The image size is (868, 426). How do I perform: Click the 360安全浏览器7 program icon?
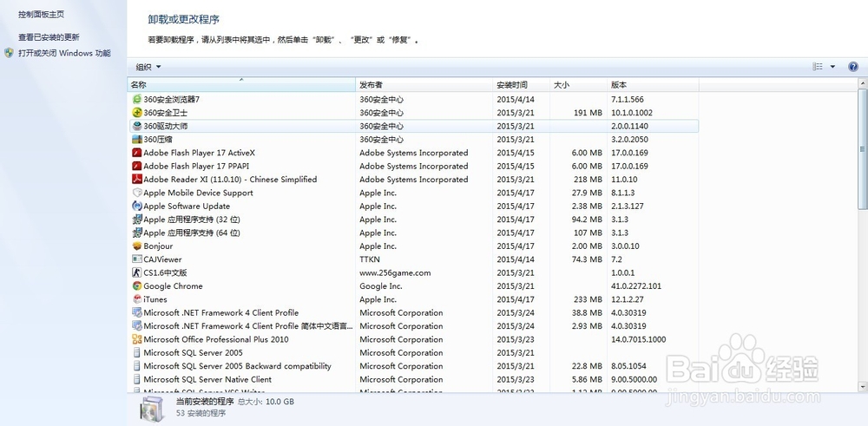tap(137, 100)
